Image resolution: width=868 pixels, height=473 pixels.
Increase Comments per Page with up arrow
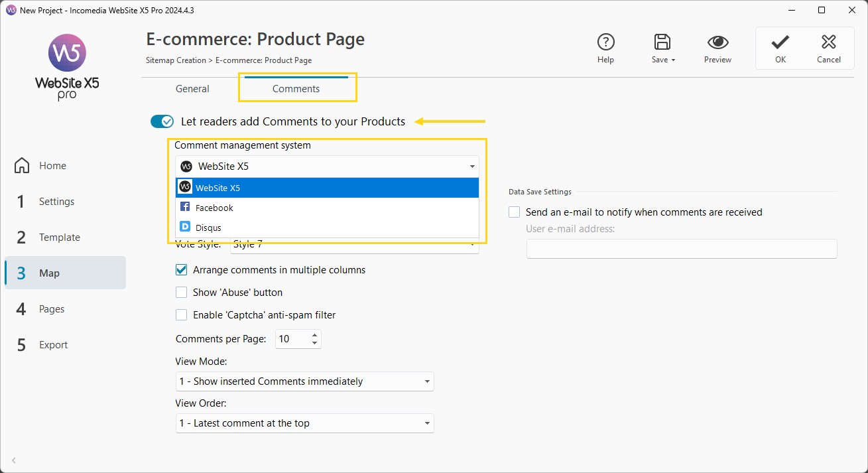tap(315, 334)
